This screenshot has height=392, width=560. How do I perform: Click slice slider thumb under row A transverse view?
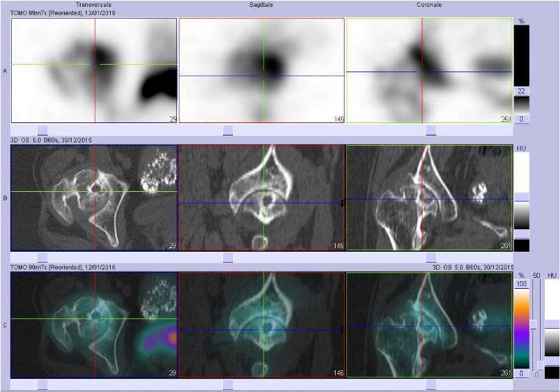tap(43, 130)
